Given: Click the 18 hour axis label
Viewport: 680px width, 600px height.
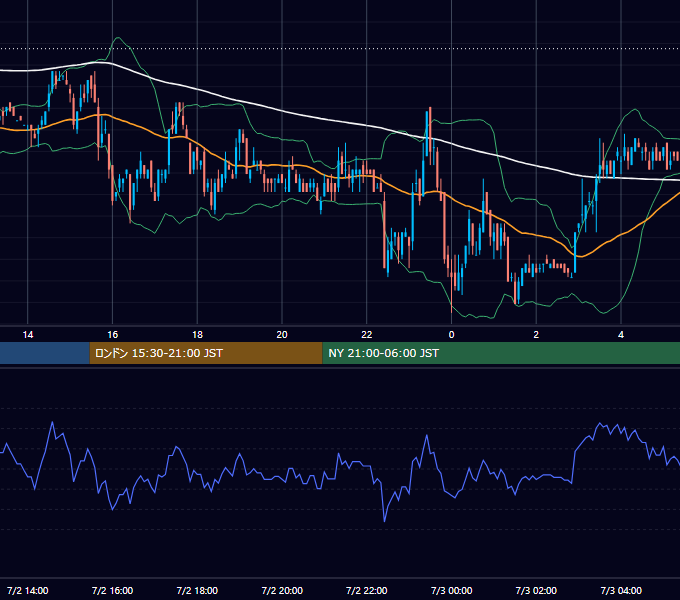Looking at the screenshot, I should (197, 335).
